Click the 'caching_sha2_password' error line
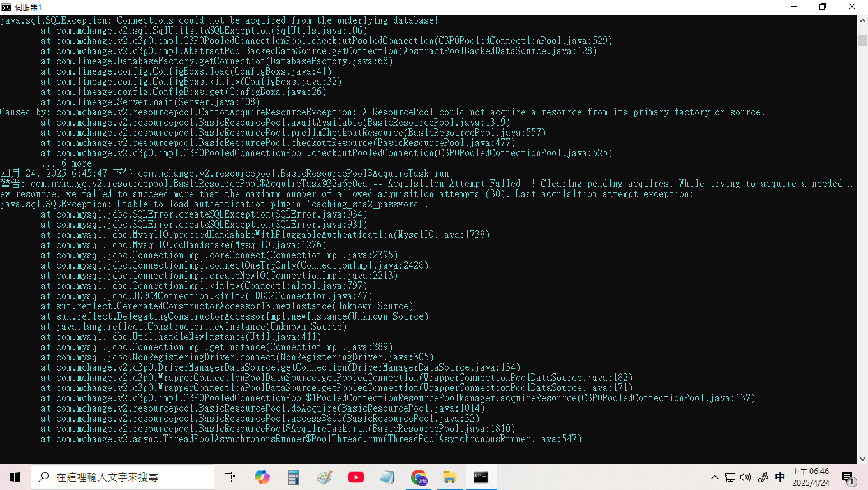Image resolution: width=868 pixels, height=490 pixels. point(214,204)
